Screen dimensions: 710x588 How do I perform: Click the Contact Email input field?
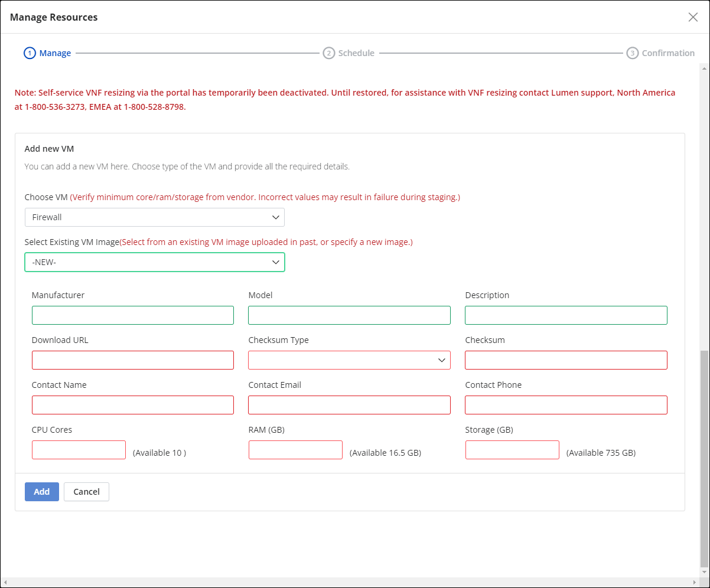349,405
